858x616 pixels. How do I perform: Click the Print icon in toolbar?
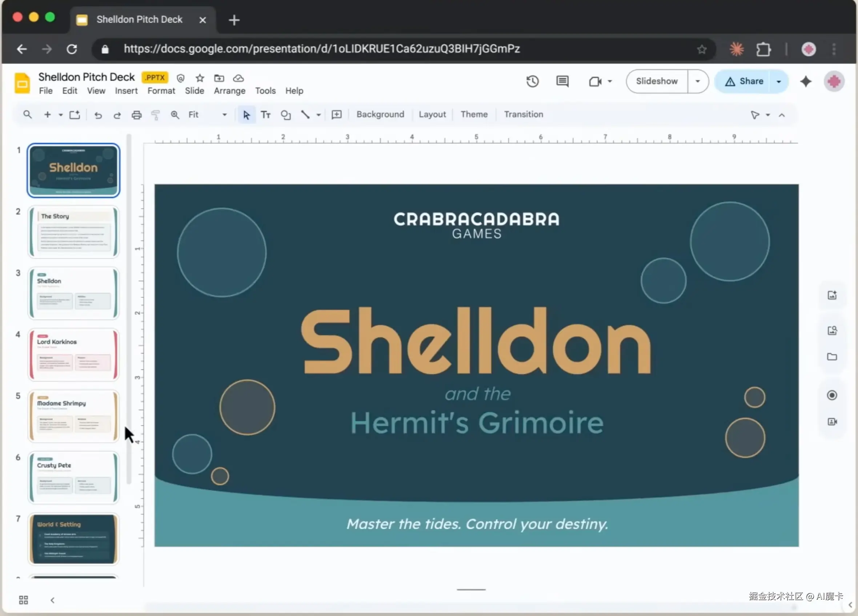click(x=136, y=115)
